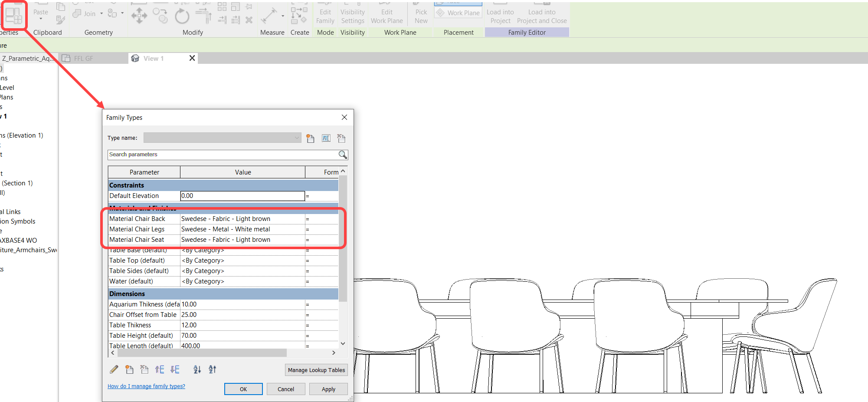Click the Pick New work plane tool
The image size is (868, 402).
(420, 13)
